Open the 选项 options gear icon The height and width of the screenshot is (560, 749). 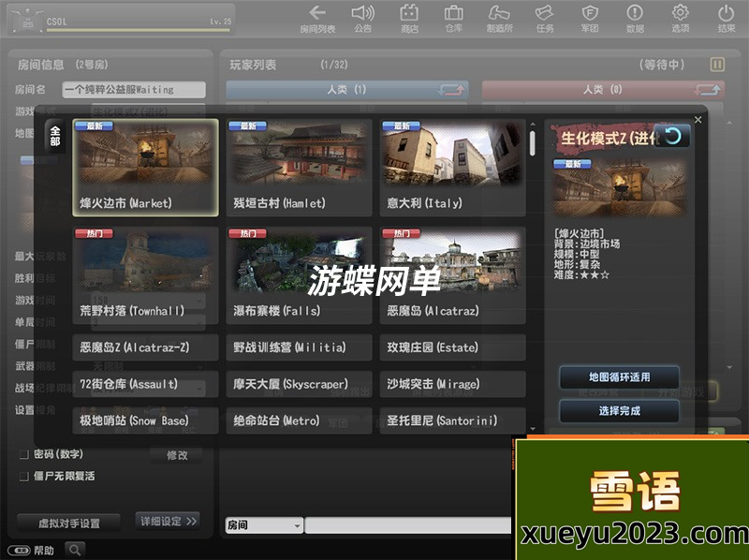point(681,13)
